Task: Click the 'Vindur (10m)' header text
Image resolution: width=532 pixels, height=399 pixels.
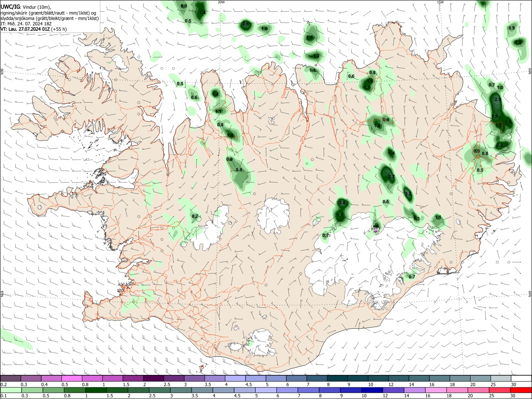Action: coord(37,7)
